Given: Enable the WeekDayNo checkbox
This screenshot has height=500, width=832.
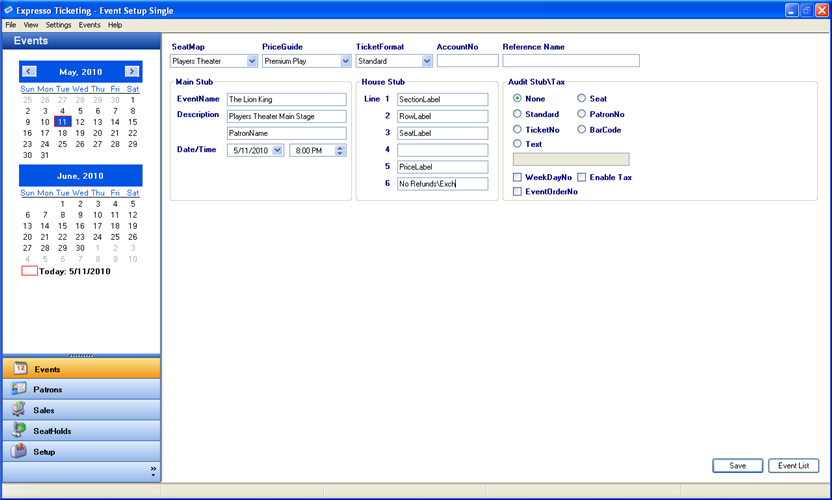Looking at the screenshot, I should pos(517,177).
